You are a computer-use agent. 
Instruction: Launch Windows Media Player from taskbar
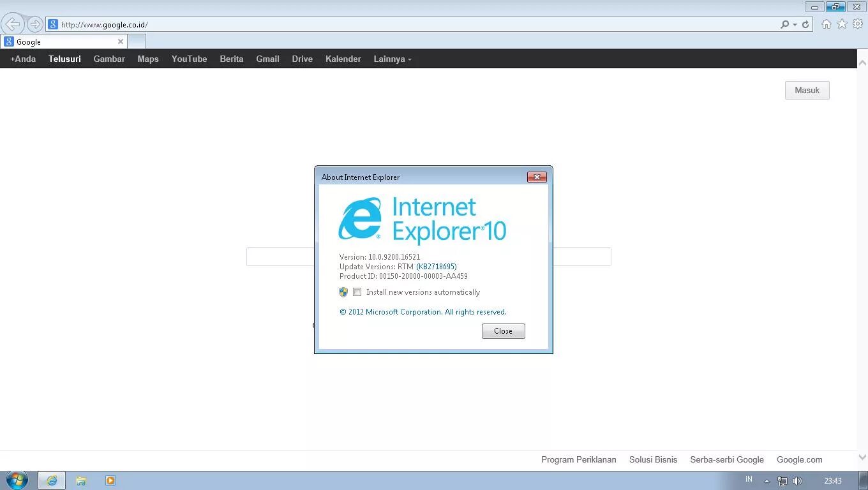110,480
